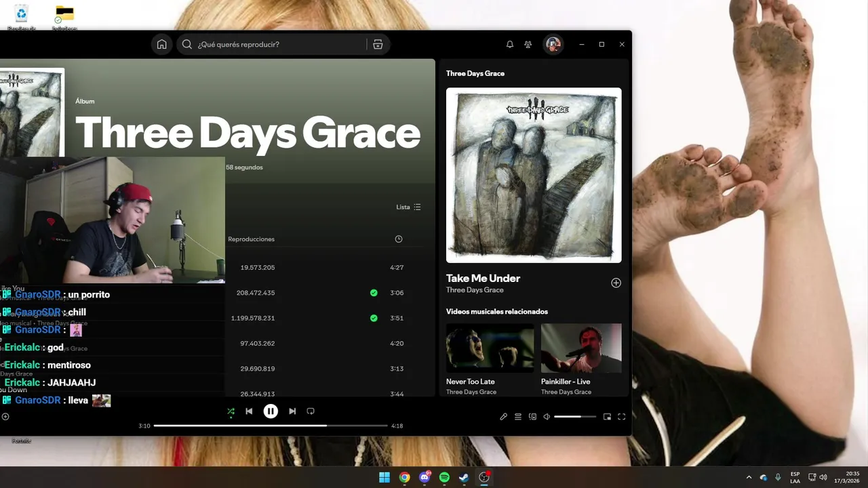Select the Recycle Bin desktop icon
The image size is (868, 488).
pyautogui.click(x=21, y=17)
